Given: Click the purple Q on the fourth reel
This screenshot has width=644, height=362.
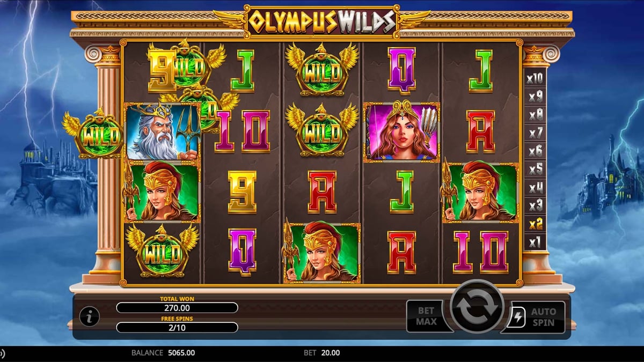Looking at the screenshot, I should [x=401, y=71].
